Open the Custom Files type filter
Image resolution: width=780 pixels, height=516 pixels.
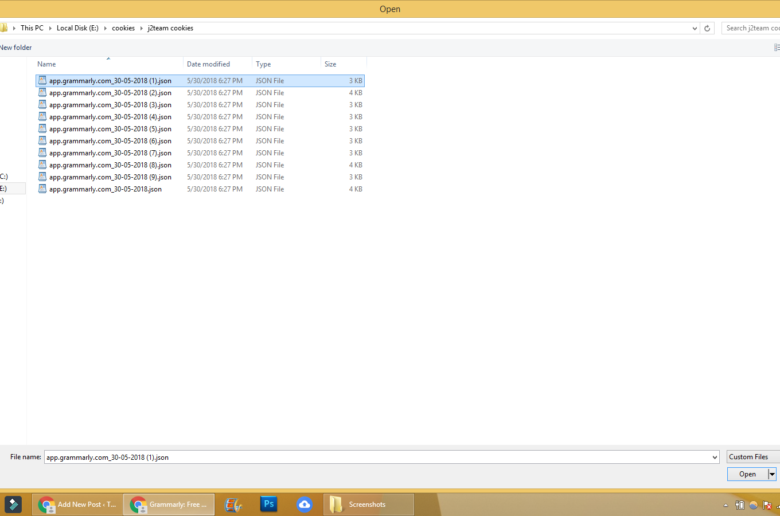coord(753,457)
